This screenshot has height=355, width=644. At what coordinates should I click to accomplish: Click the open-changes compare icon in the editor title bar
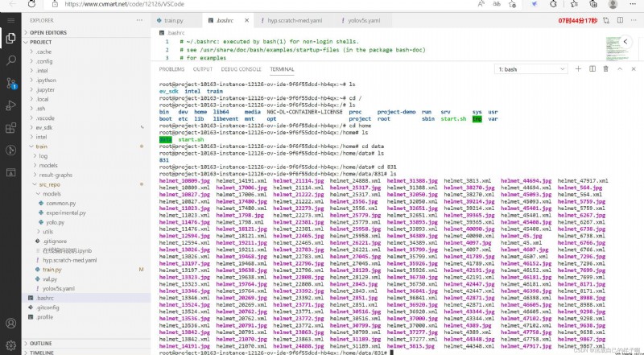pyautogui.click(x=606, y=20)
